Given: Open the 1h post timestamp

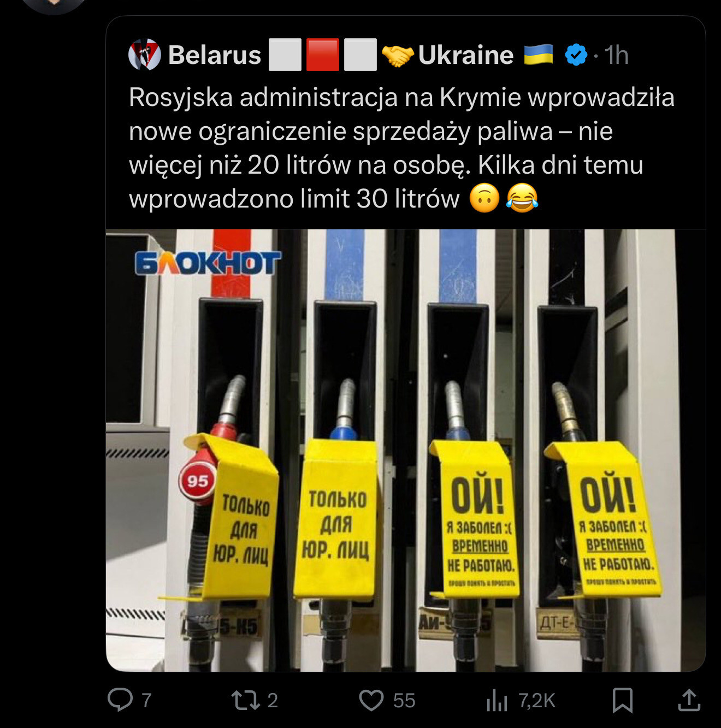Looking at the screenshot, I should coord(617,55).
